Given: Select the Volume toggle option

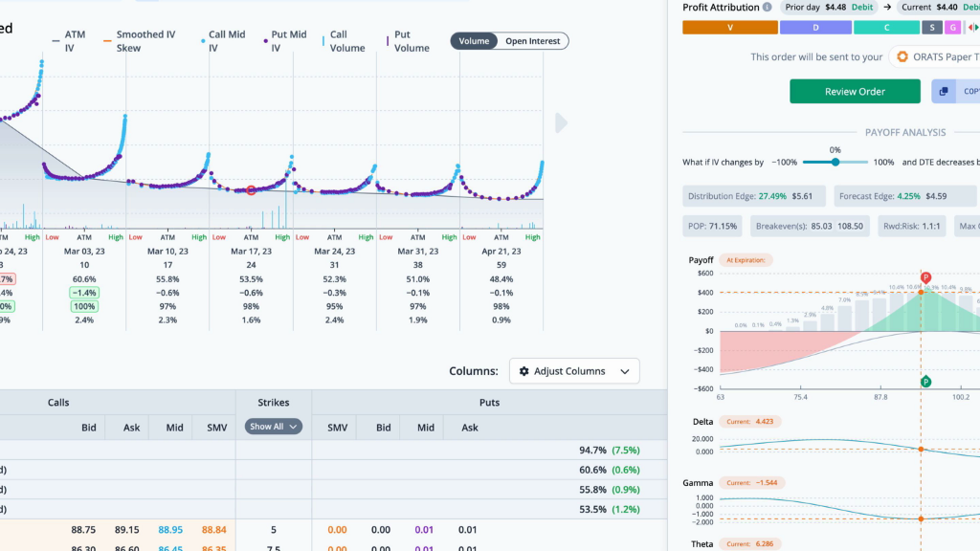Looking at the screenshot, I should click(474, 41).
